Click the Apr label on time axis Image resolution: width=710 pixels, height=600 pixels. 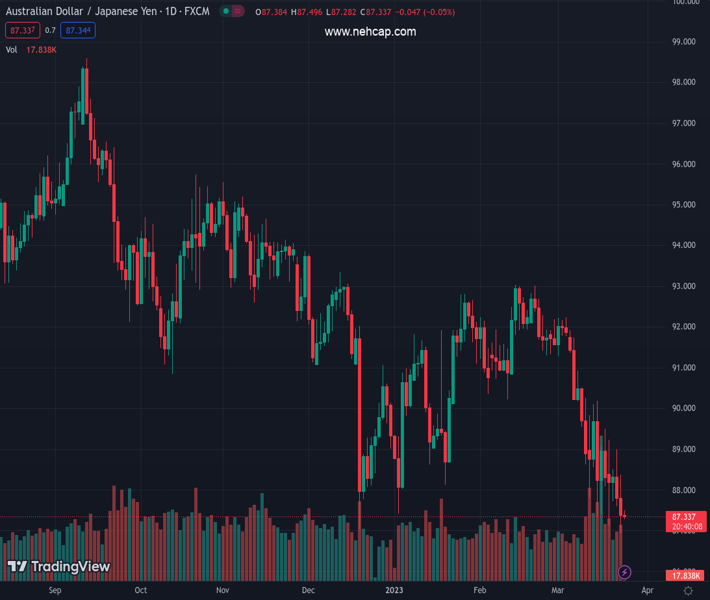(646, 591)
